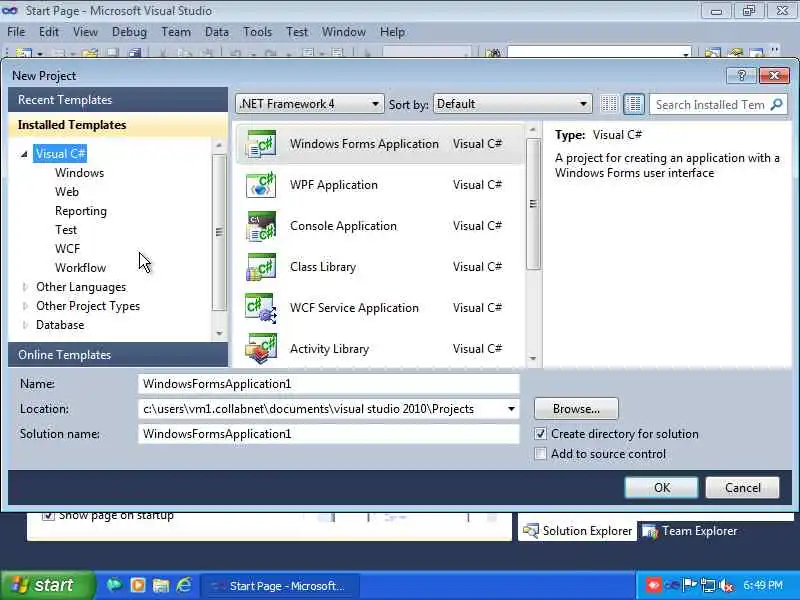Image resolution: width=800 pixels, height=600 pixels.
Task: Choose the WPF Application template icon
Action: [261, 185]
